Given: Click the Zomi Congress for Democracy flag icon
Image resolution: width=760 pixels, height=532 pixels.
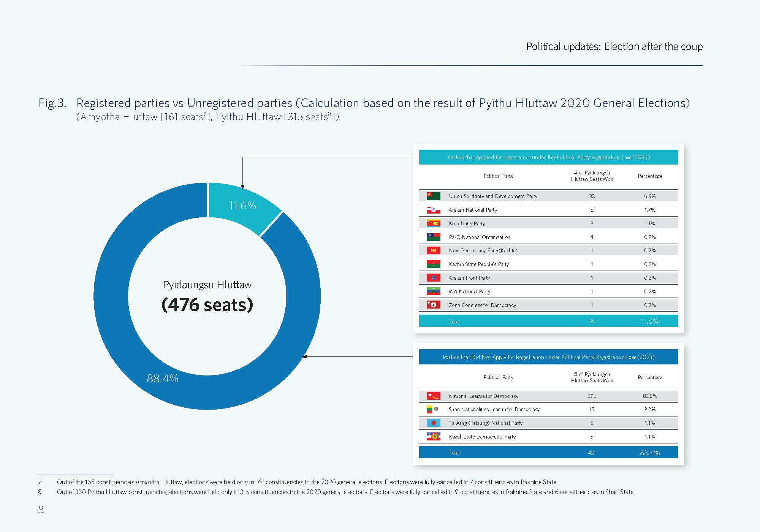Looking at the screenshot, I should coord(433,305).
